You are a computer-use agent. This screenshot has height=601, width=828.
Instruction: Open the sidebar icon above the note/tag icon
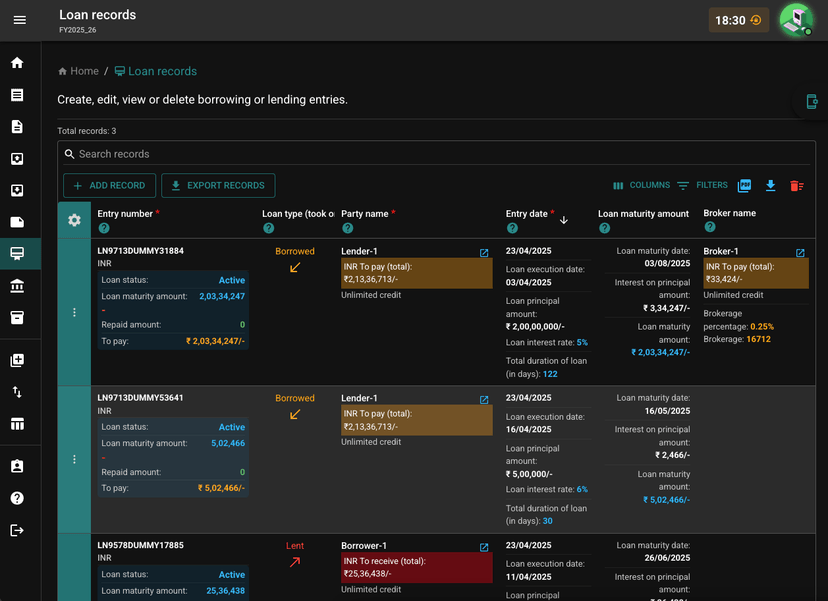[17, 191]
